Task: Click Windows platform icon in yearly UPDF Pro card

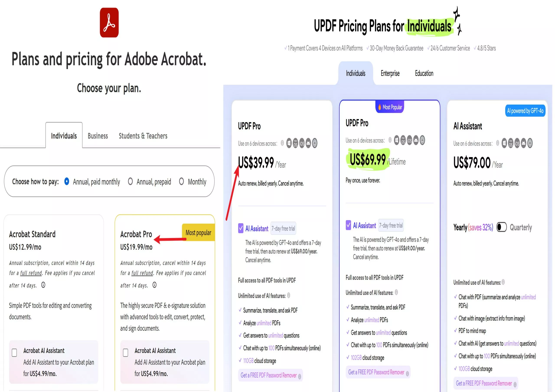Action: (x=289, y=143)
